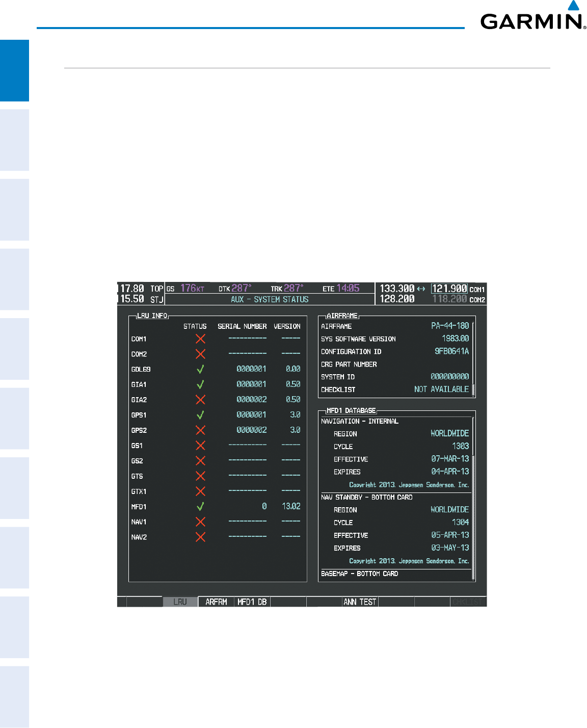
Task: Select the ARFRM softkey
Action: coord(216,602)
